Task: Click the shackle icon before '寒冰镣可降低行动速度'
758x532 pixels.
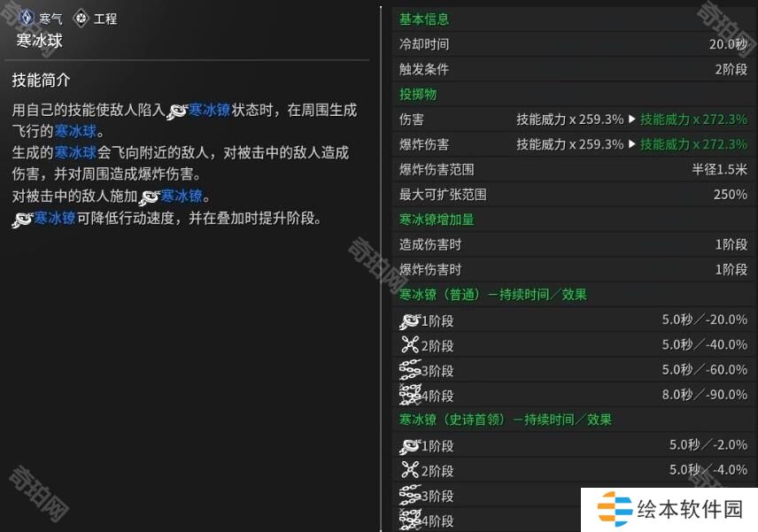Action: 22,219
